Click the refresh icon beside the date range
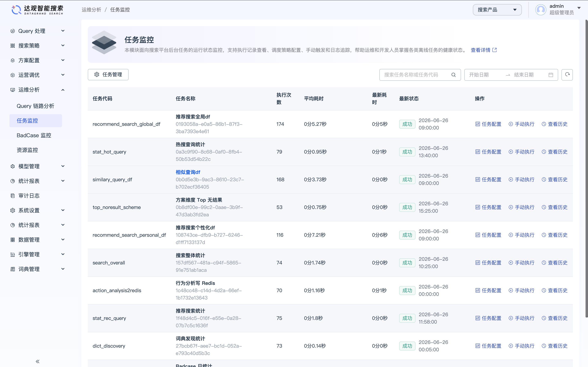Screen dimensions: 588x367 pos(567,74)
